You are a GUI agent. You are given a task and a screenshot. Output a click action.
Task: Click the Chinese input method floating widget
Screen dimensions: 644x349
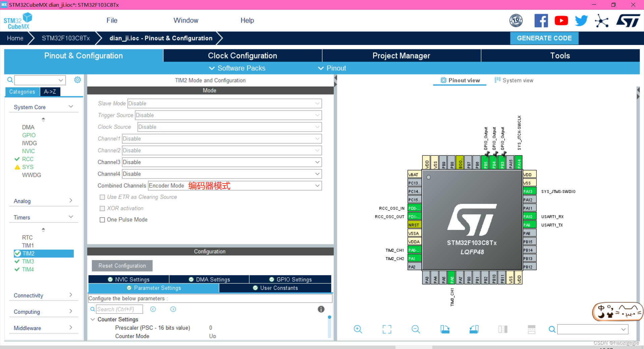tap(618, 311)
